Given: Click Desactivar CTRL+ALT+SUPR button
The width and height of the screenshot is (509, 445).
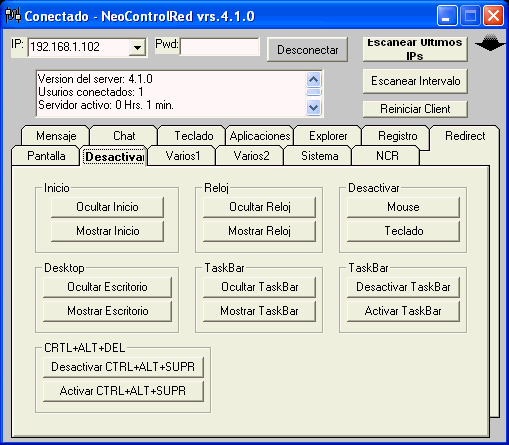Looking at the screenshot, I should (x=123, y=367).
